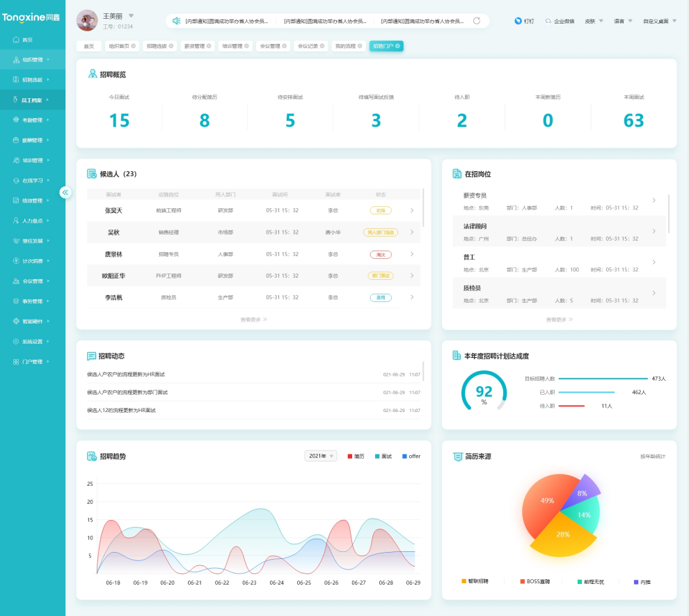The image size is (689, 616).
Task: Open the 企业微信 WeChat Work icon
Action: click(548, 21)
